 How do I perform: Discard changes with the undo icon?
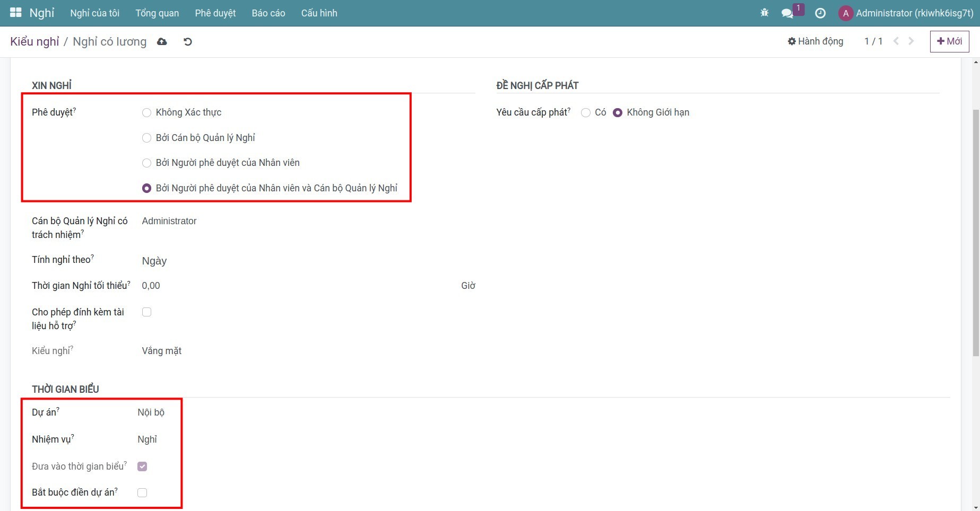click(188, 41)
